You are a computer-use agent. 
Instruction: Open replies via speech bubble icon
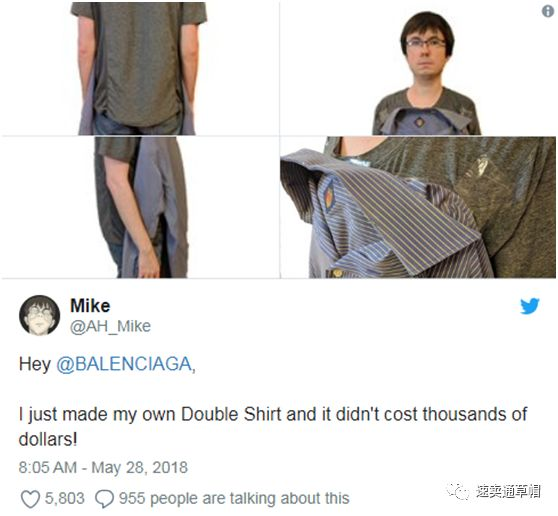coord(105,499)
